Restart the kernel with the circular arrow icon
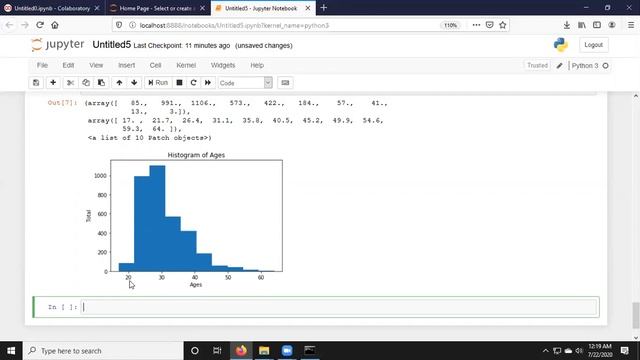Screen dimensions: 640x360 pos(193,83)
